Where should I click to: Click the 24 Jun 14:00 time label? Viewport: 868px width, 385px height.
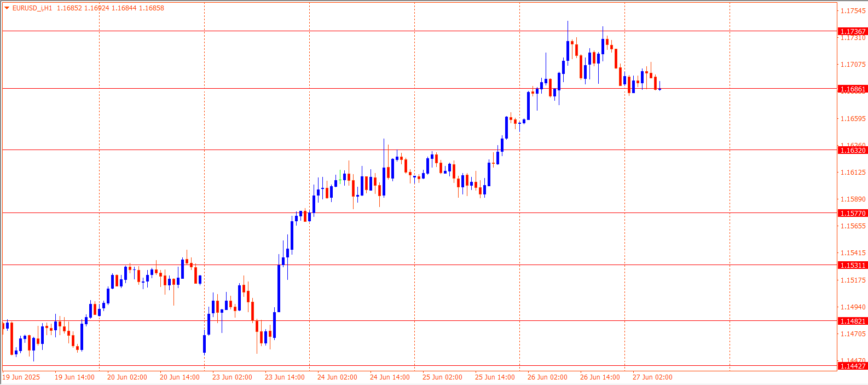pyautogui.click(x=390, y=377)
